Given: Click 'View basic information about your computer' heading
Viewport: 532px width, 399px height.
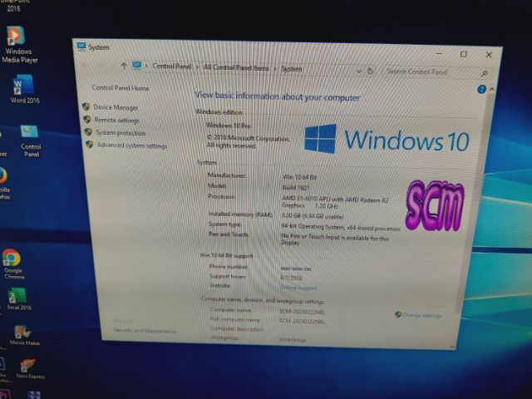Looking at the screenshot, I should click(278, 96).
